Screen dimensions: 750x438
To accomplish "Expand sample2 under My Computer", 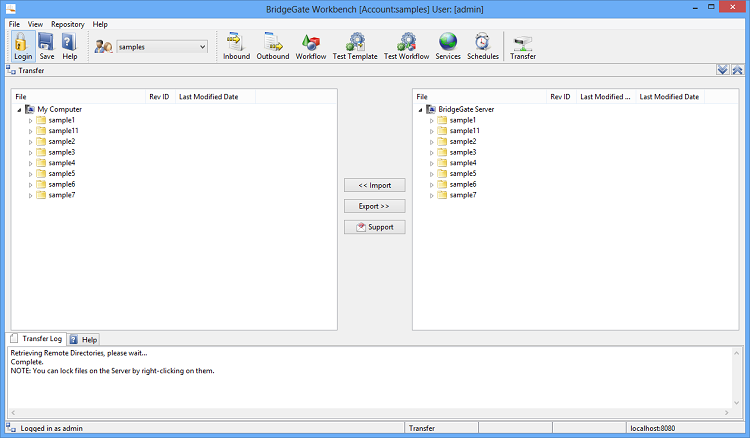I will pos(31,142).
